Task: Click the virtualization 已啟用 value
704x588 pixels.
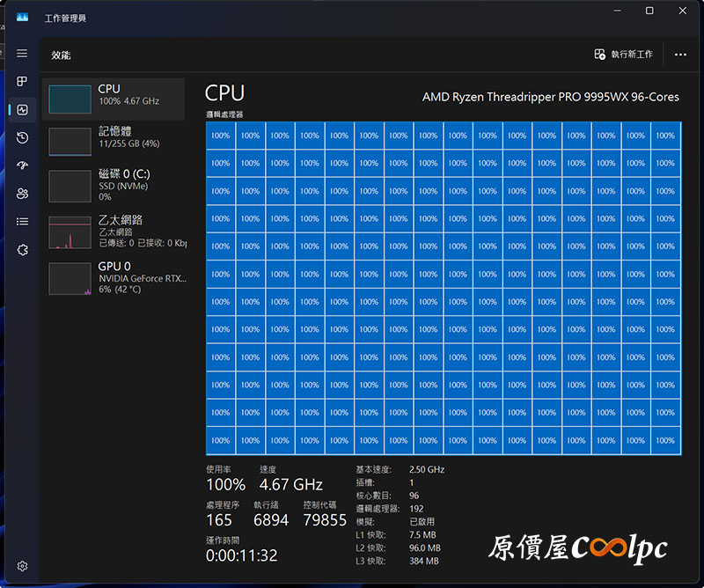Action: click(422, 521)
